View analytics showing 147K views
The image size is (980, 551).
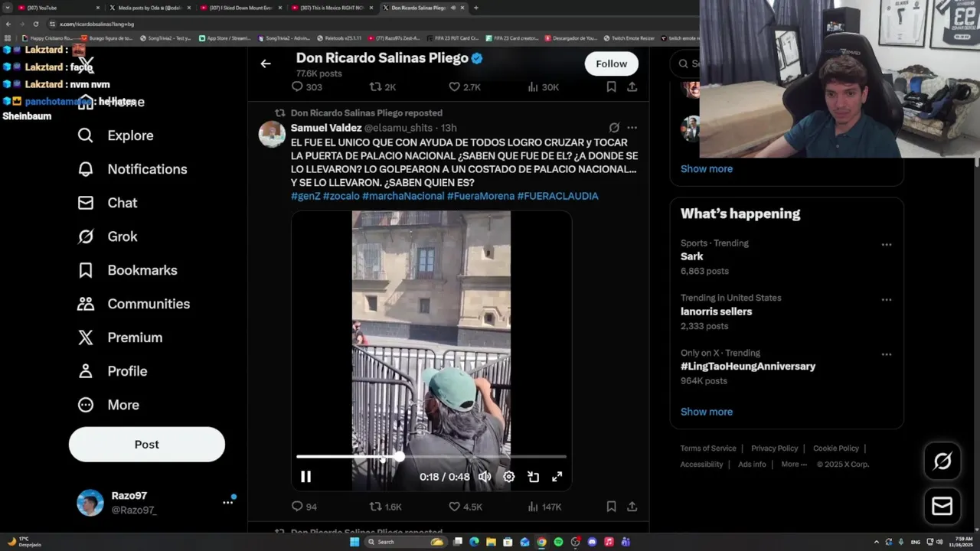coord(545,507)
